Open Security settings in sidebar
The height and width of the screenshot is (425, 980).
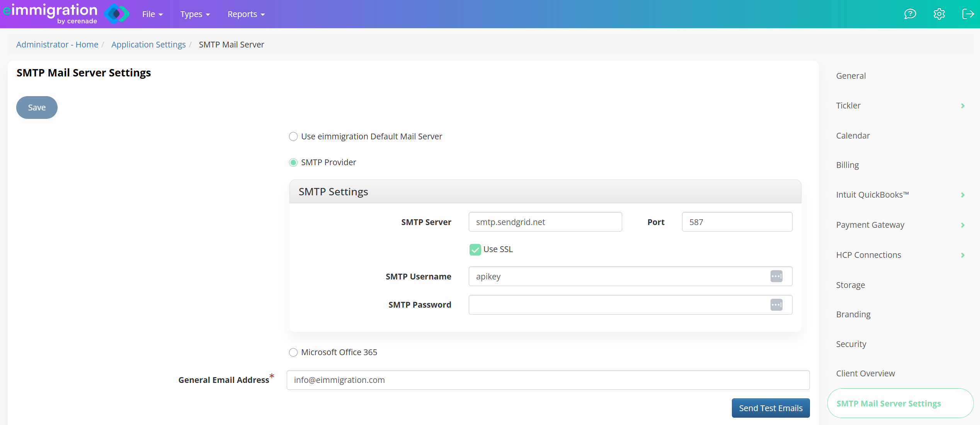click(x=851, y=344)
